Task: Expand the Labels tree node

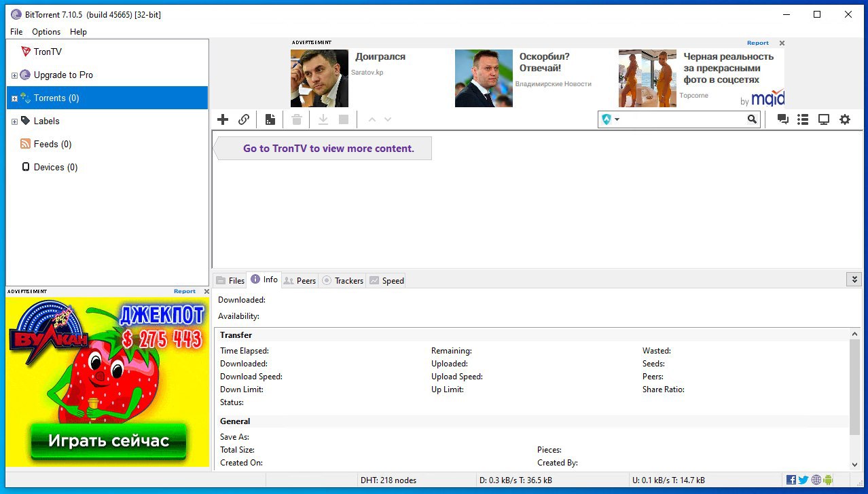Action: click(14, 121)
